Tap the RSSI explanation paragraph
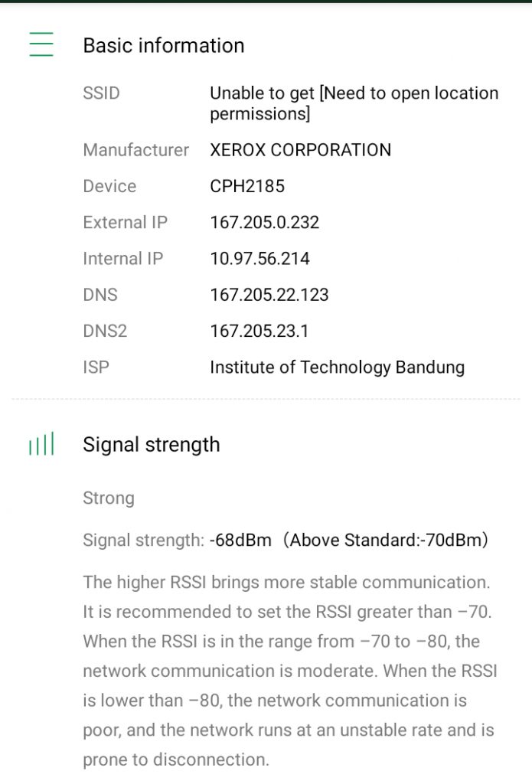 pyautogui.click(x=289, y=671)
